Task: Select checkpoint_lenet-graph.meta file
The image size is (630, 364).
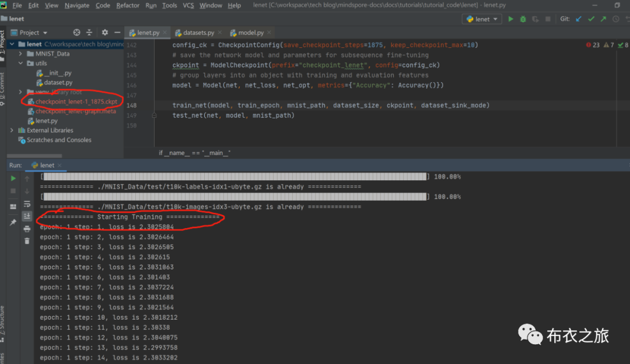Action: tap(75, 111)
